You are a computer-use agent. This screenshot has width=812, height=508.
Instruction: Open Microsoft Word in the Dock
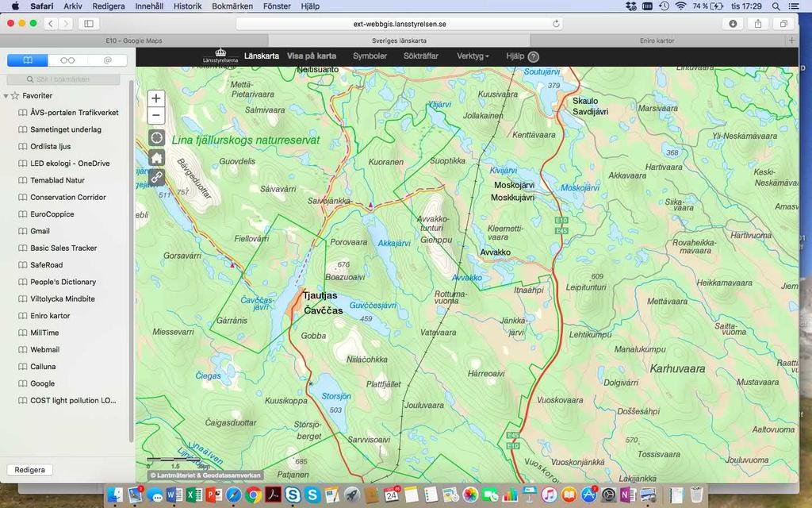[174, 495]
